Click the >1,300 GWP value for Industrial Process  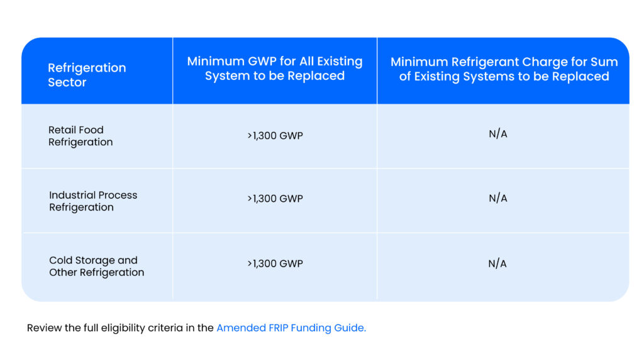(275, 199)
